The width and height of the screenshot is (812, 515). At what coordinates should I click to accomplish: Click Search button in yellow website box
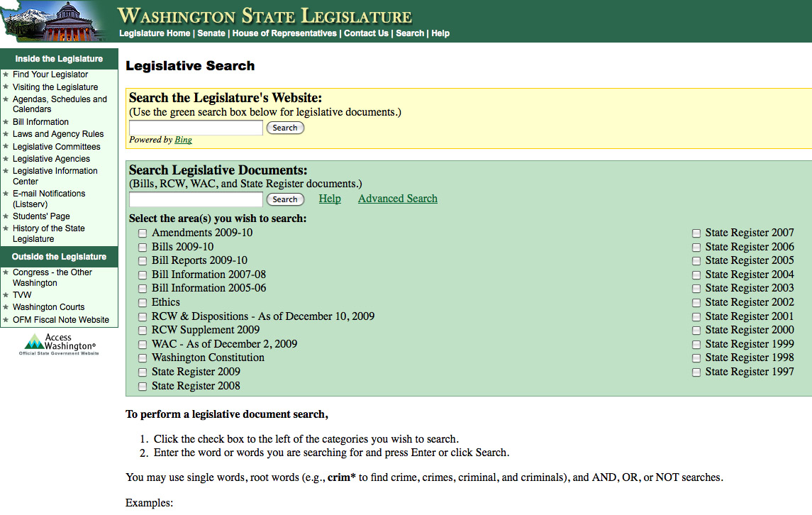285,128
